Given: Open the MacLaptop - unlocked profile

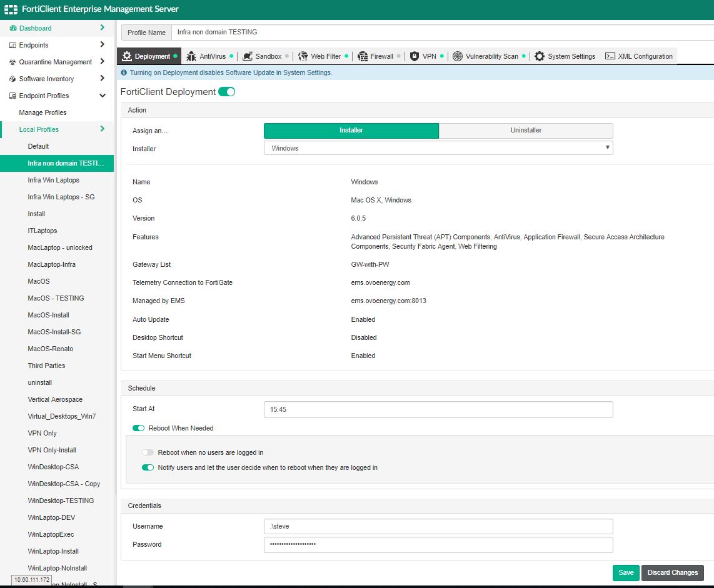Looking at the screenshot, I should tap(59, 247).
